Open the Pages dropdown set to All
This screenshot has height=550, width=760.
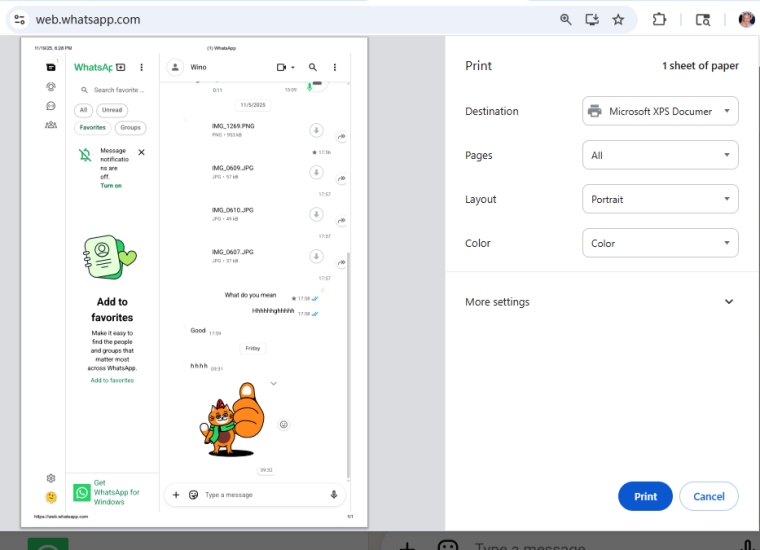(x=660, y=155)
